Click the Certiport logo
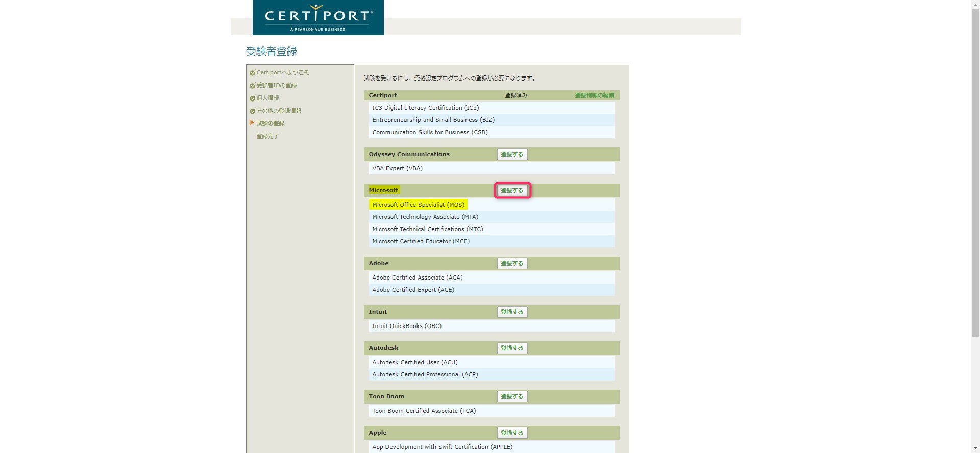 [x=318, y=17]
